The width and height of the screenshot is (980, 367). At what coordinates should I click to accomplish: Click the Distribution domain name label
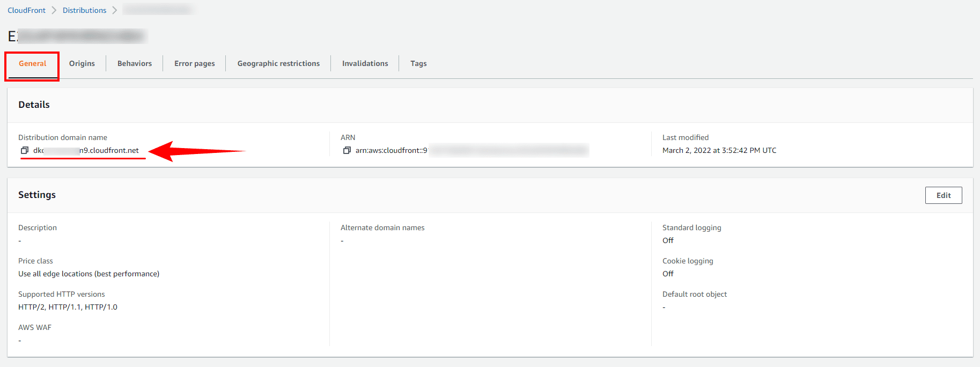click(x=63, y=137)
